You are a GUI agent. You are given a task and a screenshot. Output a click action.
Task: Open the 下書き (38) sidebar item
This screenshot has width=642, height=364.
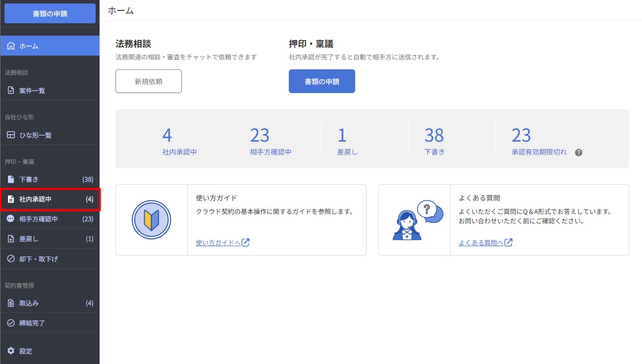[x=50, y=179]
